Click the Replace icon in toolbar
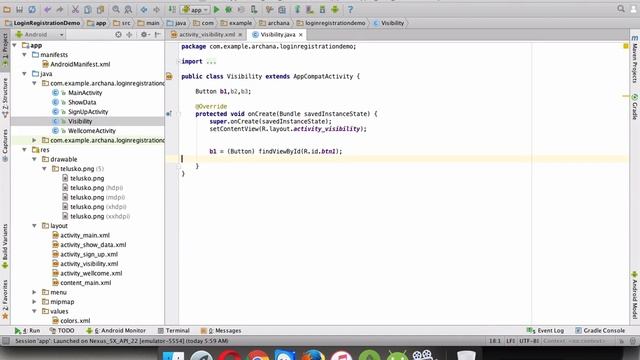This screenshot has height=360, width=640. 128,9
